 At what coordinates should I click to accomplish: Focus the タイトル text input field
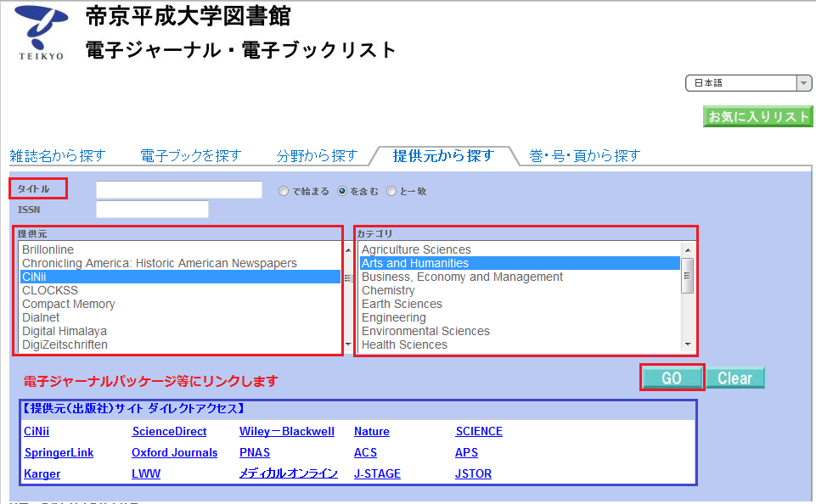pyautogui.click(x=179, y=190)
